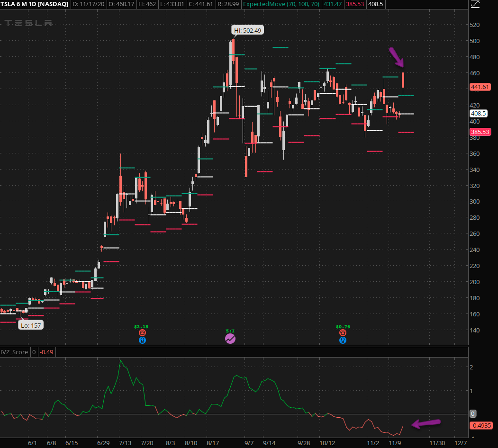Click the red 441.61 last price tag on axis

coord(480,87)
